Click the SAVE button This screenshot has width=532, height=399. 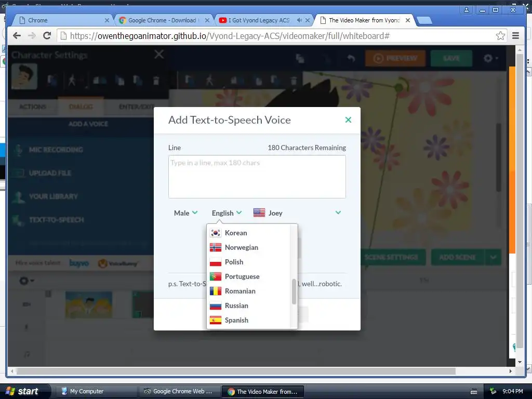451,58
